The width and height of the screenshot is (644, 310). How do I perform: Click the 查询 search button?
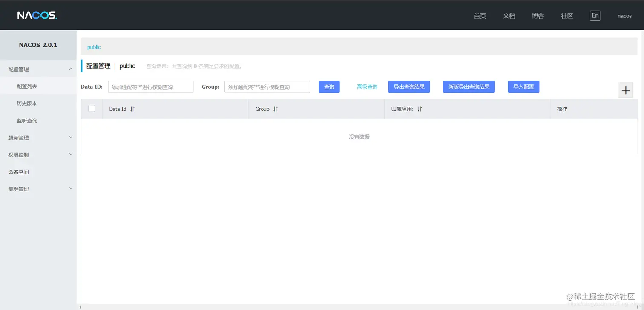(x=329, y=87)
